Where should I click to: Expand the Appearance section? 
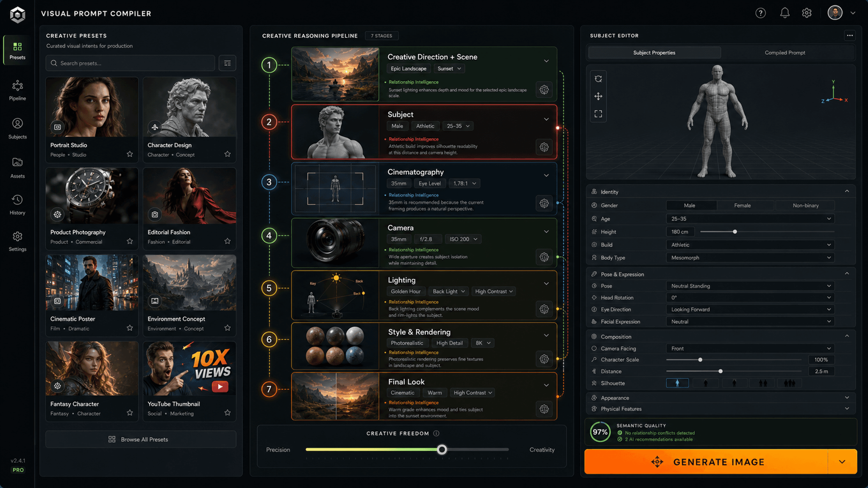click(721, 398)
